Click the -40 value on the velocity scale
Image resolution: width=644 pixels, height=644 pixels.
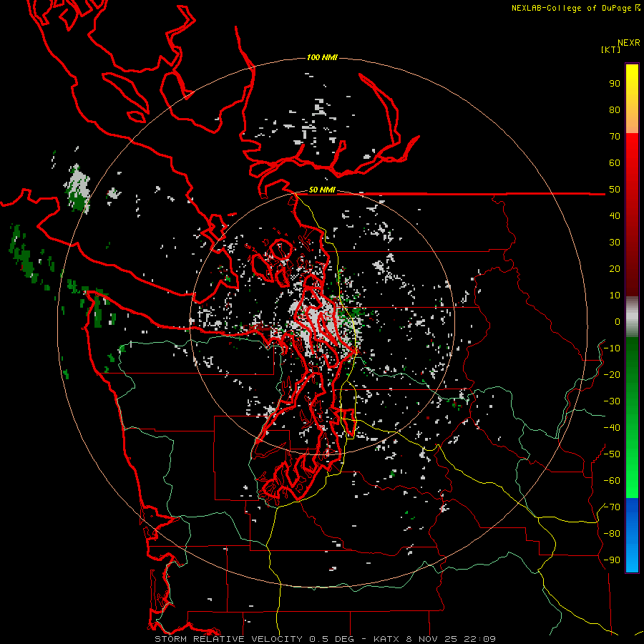[612, 428]
